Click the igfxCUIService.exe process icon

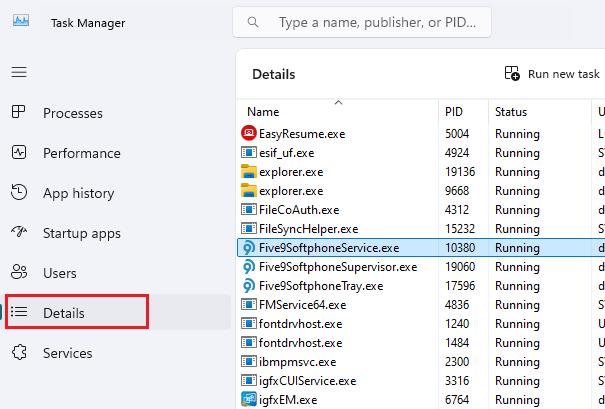[x=249, y=380]
